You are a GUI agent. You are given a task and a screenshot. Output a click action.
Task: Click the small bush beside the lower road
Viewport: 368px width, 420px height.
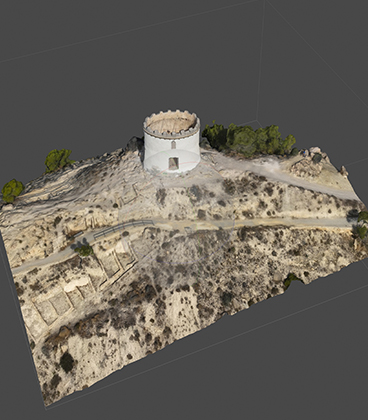(84, 250)
